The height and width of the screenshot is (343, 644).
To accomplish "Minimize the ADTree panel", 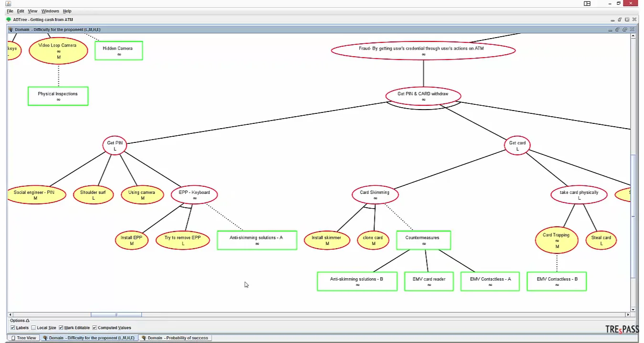I will pyautogui.click(x=613, y=20).
